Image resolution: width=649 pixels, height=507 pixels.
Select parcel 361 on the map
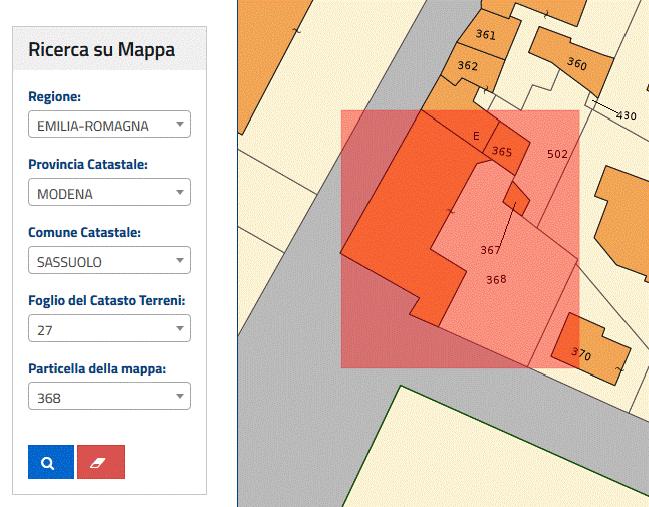[486, 35]
